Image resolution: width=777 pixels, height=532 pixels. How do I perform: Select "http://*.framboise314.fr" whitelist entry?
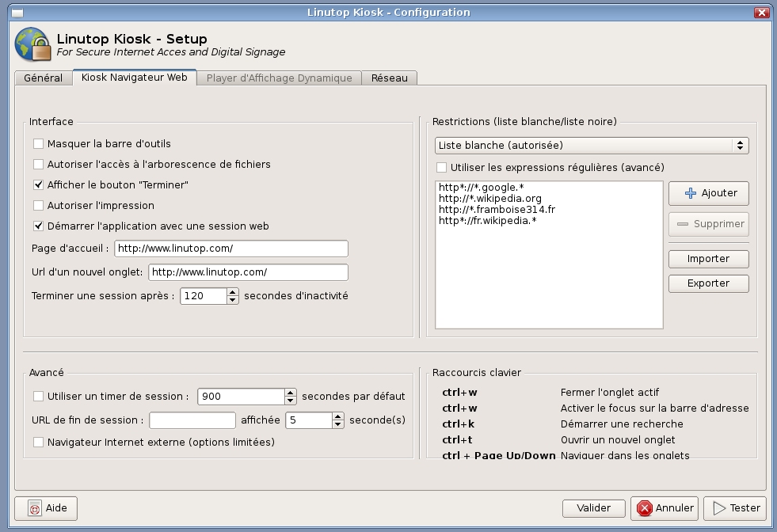click(x=497, y=210)
